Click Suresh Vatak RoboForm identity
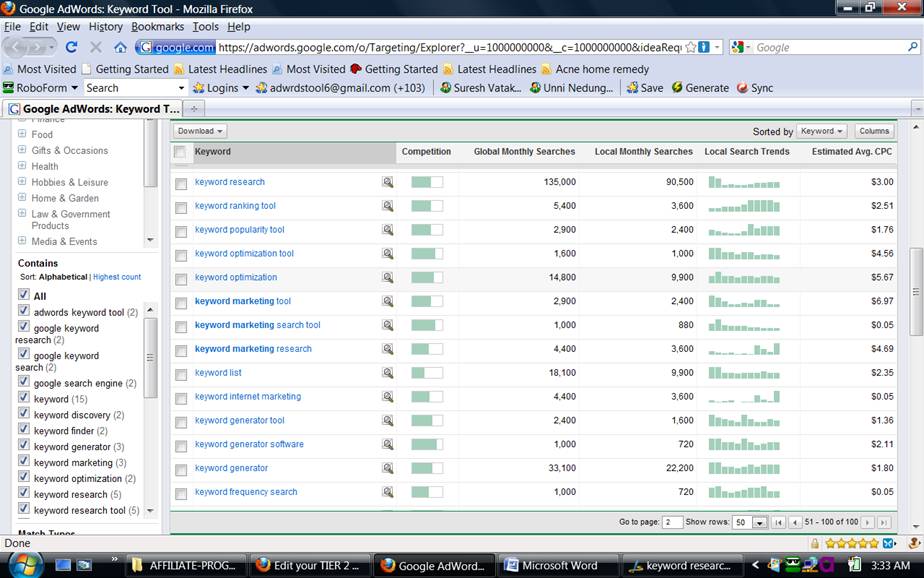 (480, 88)
